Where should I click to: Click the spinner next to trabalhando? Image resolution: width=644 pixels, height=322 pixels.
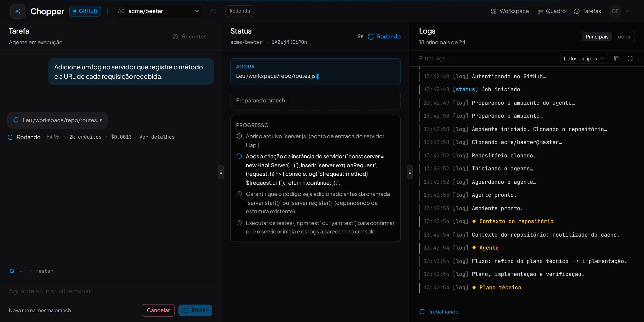click(x=422, y=312)
